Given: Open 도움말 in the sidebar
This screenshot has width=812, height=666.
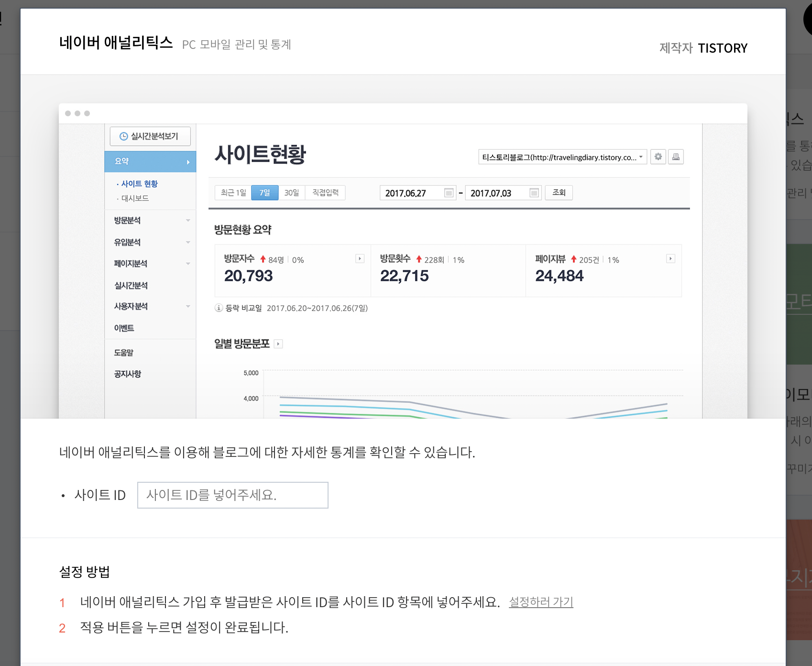Looking at the screenshot, I should pyautogui.click(x=124, y=353).
